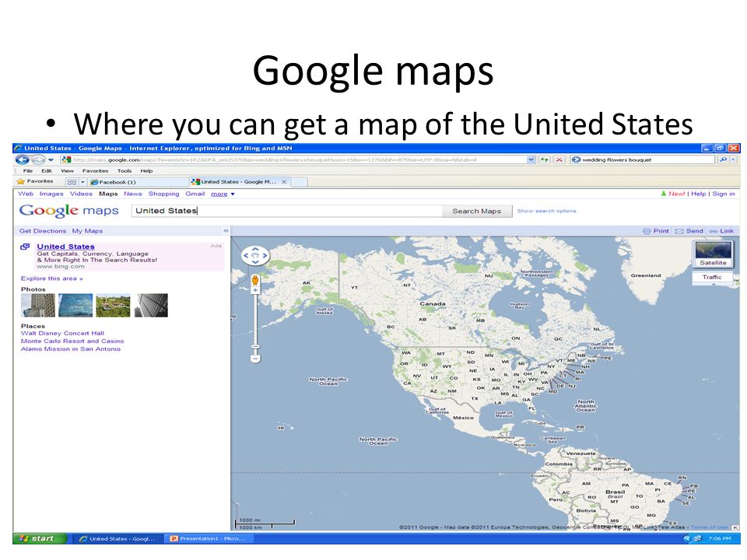Screen dimensions: 747x560
Task: Open the Edit menu
Action: [46, 171]
